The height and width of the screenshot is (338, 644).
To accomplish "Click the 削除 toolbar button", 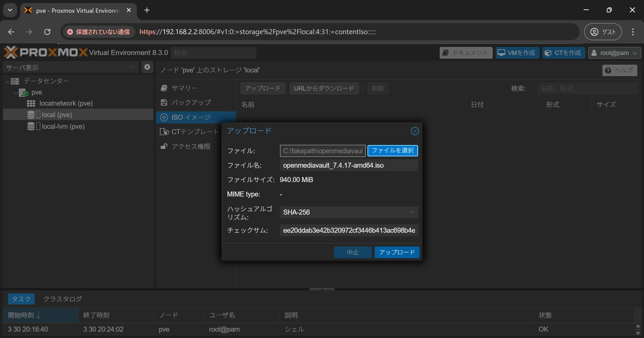I will [x=378, y=88].
